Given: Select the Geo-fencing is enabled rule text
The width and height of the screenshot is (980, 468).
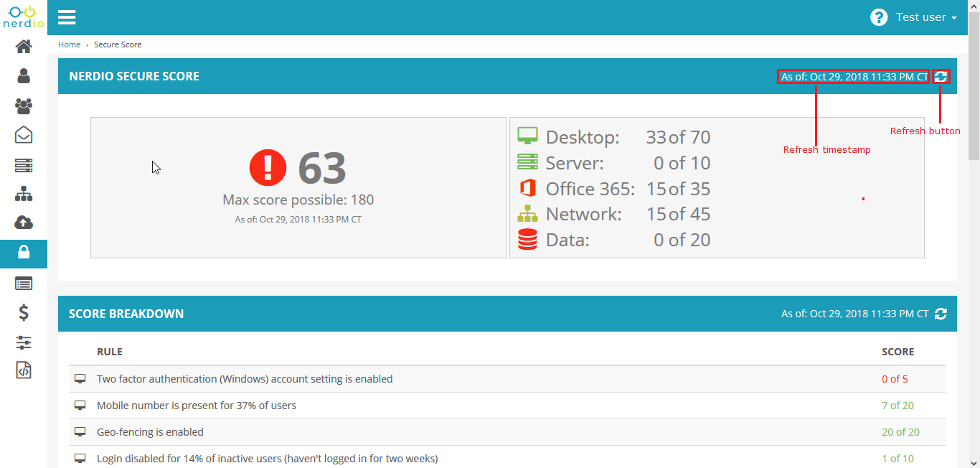Looking at the screenshot, I should click(150, 432).
